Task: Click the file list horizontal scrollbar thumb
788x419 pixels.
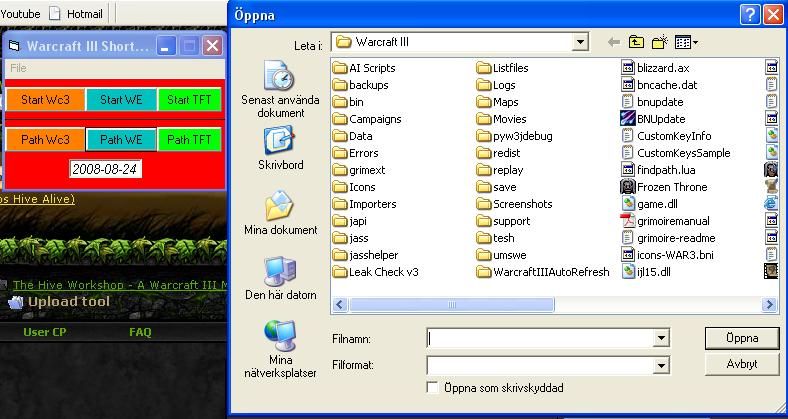Action: 451,304
